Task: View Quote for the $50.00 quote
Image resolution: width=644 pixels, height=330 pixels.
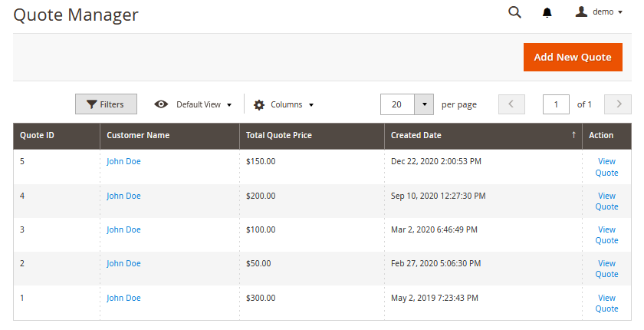Action: [606, 269]
